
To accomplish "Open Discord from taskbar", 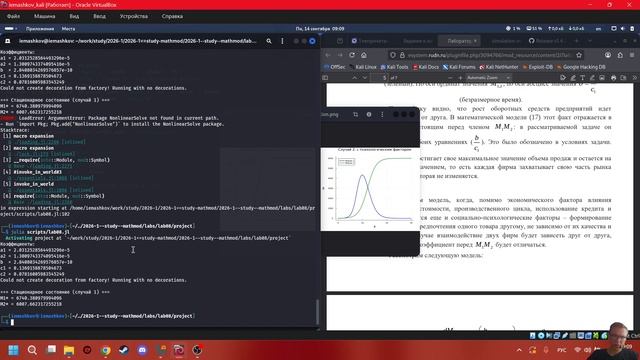I will click(x=142, y=350).
